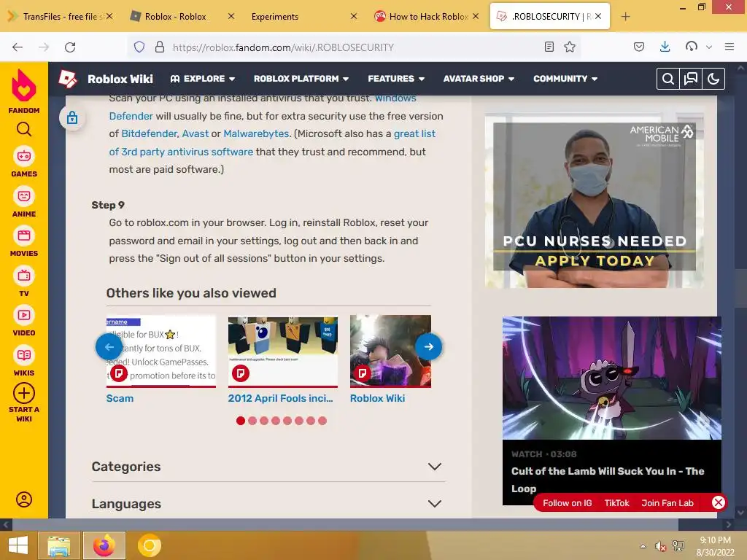Play the Cult of the Lamb video

pyautogui.click(x=612, y=378)
